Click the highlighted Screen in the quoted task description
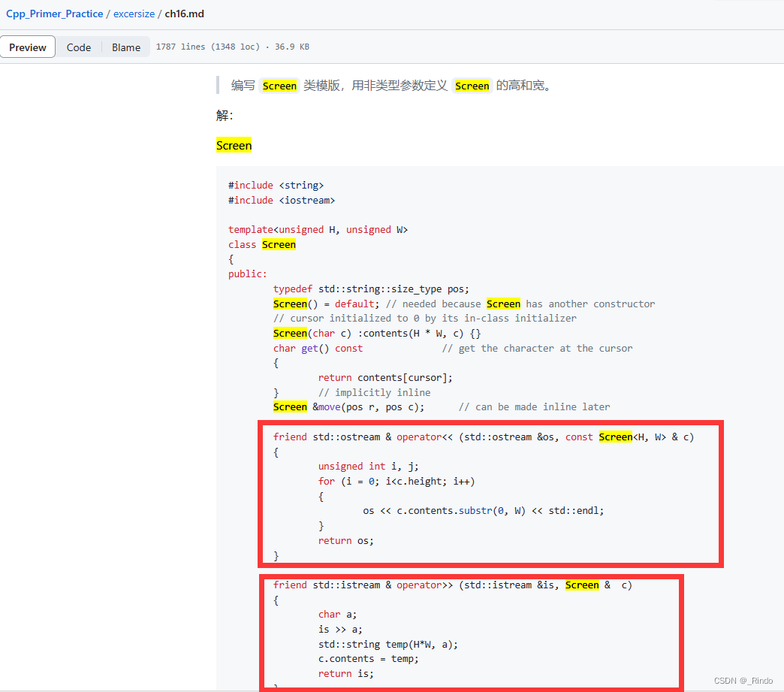Viewport: 784px width, 692px height. [279, 86]
